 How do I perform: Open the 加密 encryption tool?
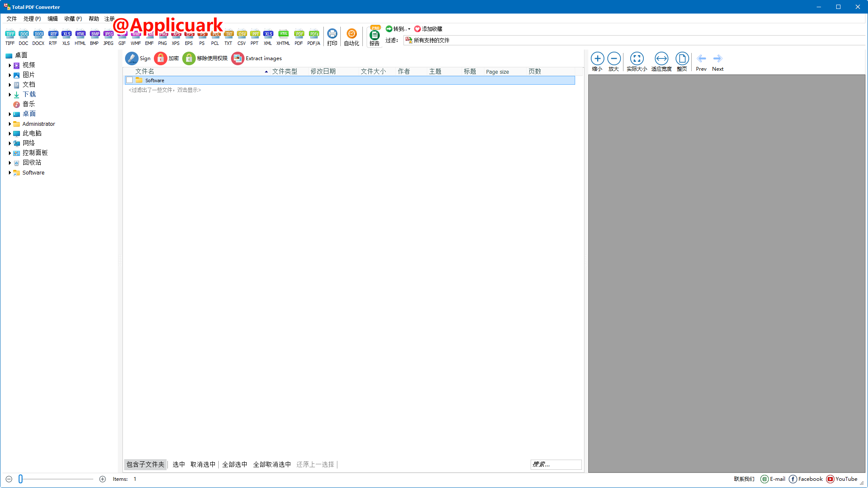click(167, 58)
